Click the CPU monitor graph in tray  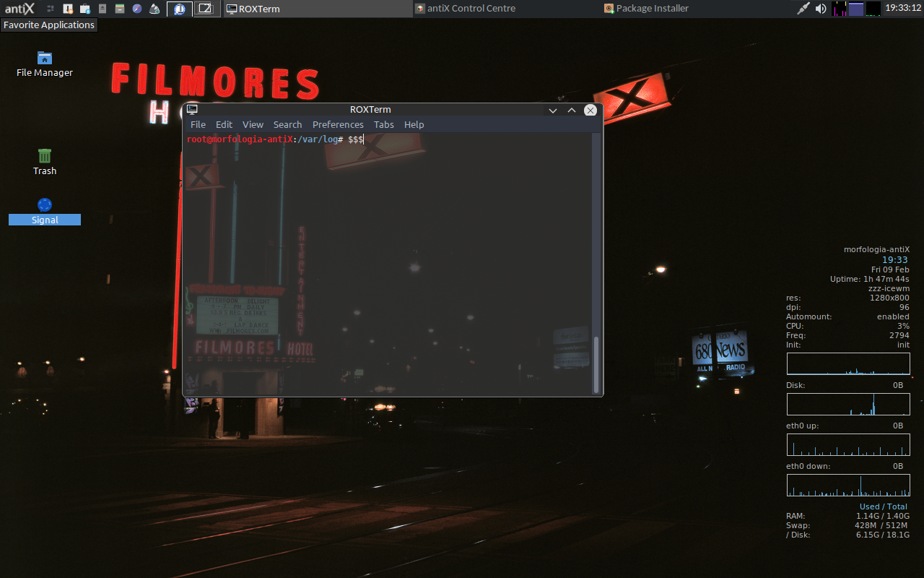(839, 9)
